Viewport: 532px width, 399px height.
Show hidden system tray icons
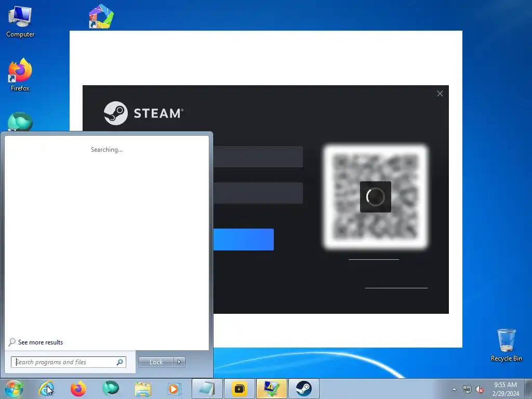(454, 389)
